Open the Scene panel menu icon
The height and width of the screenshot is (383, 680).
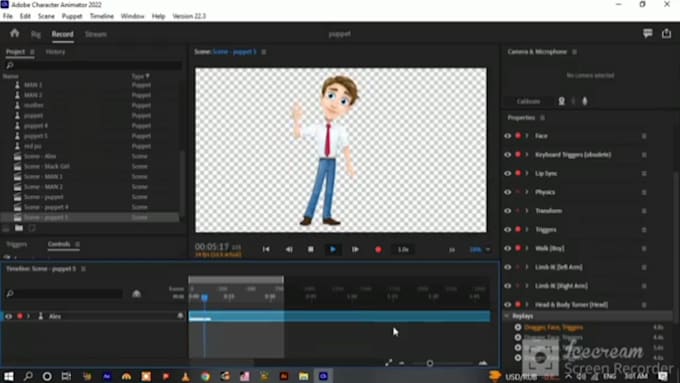click(x=264, y=52)
